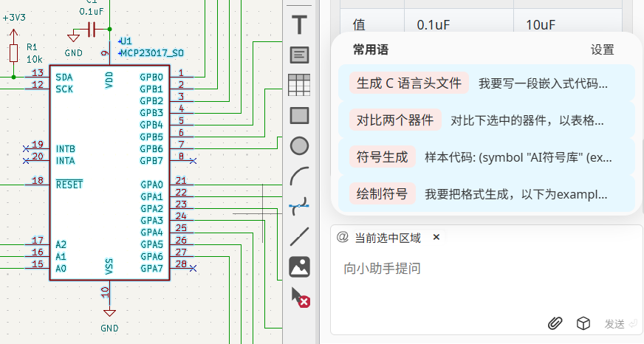Click the 3D cube icon in chat

tap(583, 323)
